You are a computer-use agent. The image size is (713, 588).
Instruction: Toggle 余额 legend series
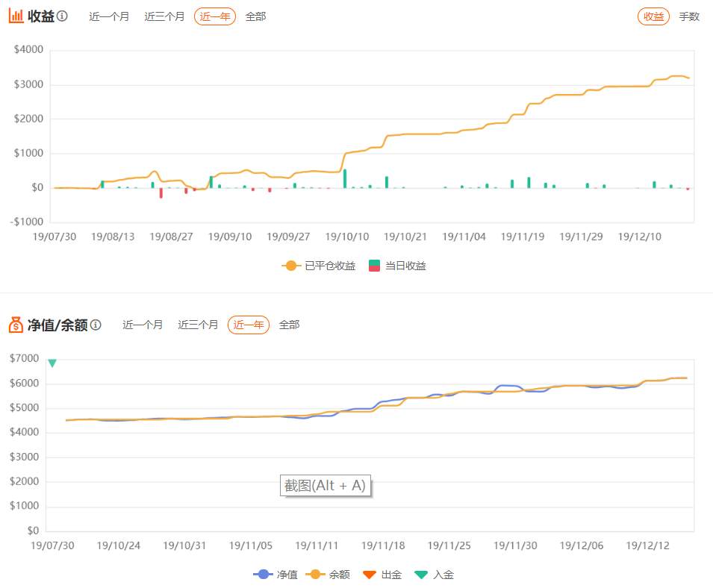(328, 575)
